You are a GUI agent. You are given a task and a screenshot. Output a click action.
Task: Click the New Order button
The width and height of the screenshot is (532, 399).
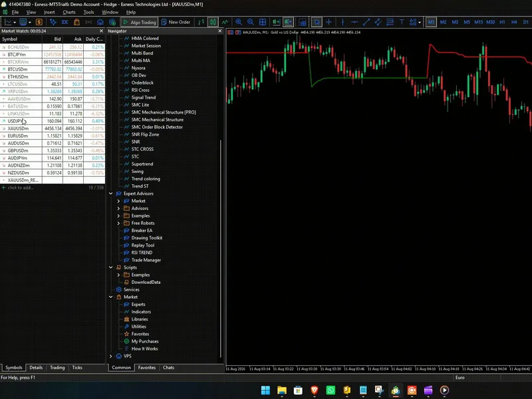point(176,22)
